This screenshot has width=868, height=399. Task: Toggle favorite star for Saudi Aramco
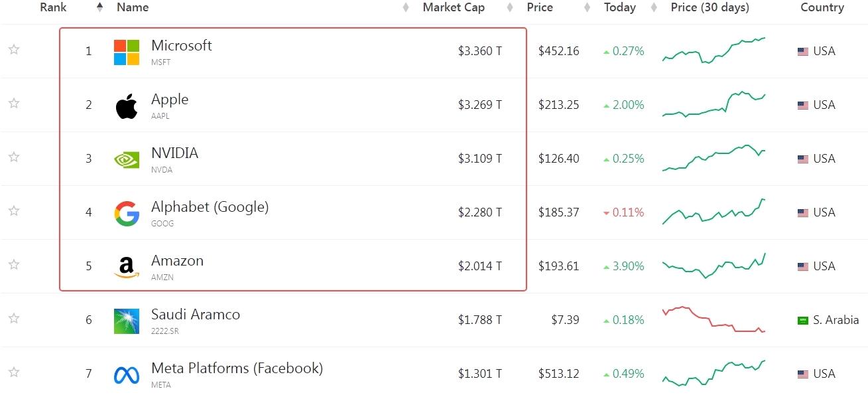point(14,318)
